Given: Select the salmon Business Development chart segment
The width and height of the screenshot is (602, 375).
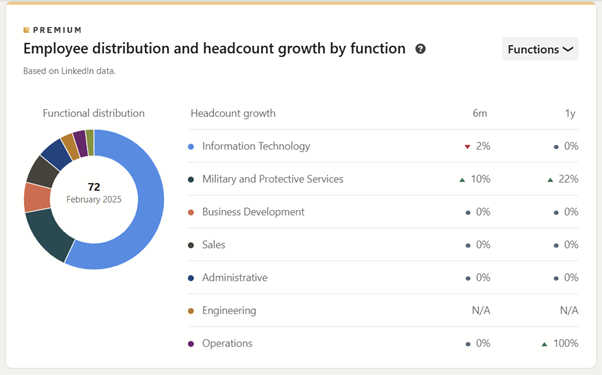Looking at the screenshot, I should [x=37, y=198].
